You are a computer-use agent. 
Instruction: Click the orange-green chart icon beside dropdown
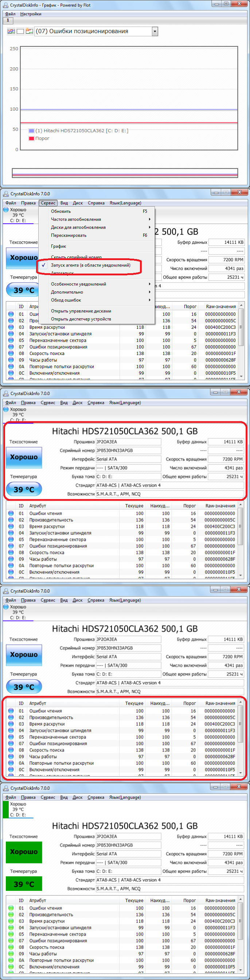coord(30,31)
